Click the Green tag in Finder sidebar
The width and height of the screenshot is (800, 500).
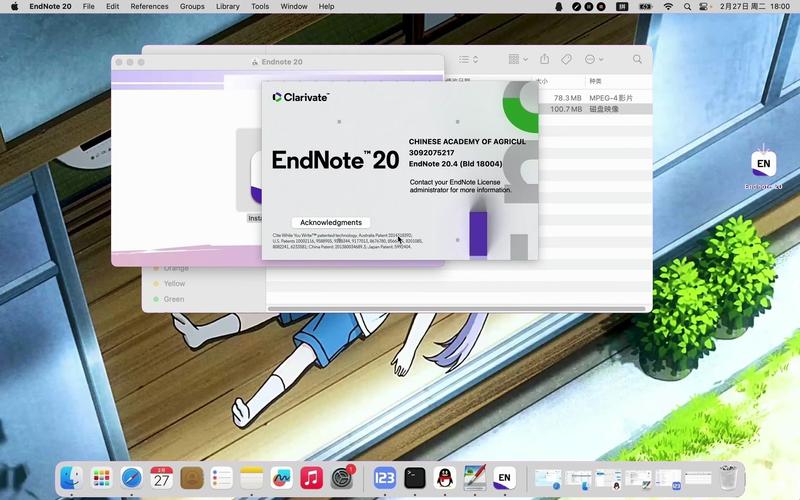click(173, 299)
